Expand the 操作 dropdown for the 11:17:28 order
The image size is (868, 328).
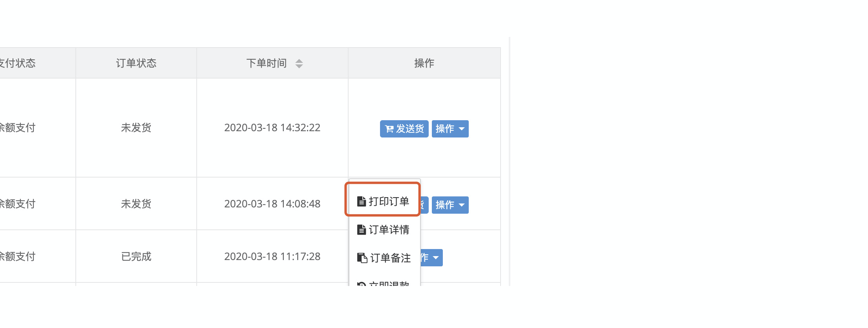point(431,258)
